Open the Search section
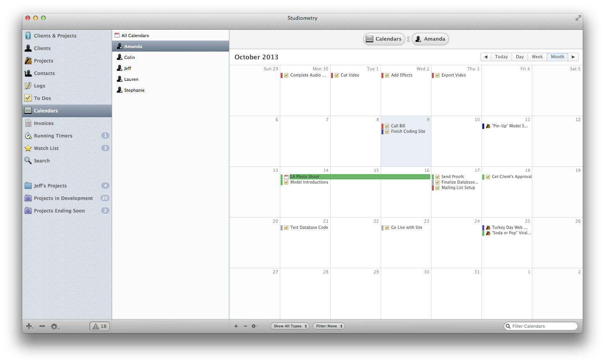 click(41, 161)
